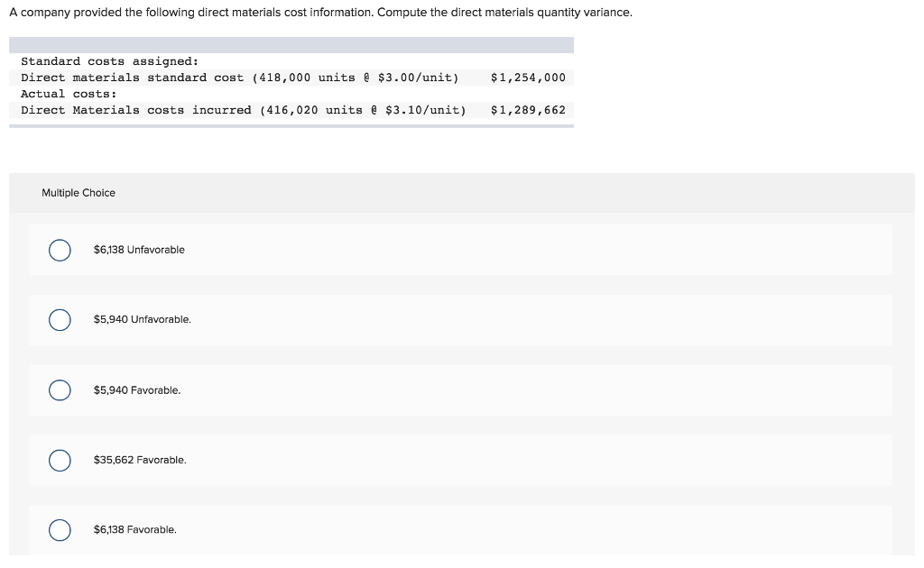The height and width of the screenshot is (568, 924).
Task: Select the $6,138 Unfavorable radio button
Action: (60, 250)
